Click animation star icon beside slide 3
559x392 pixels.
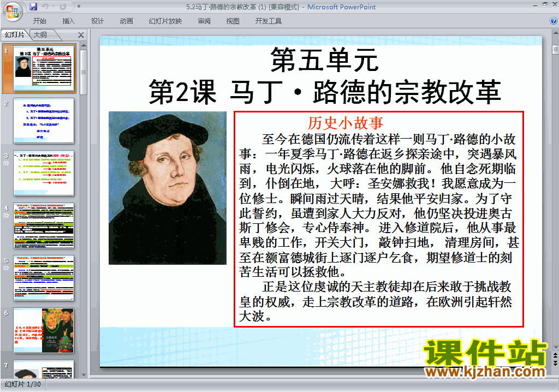point(6,163)
